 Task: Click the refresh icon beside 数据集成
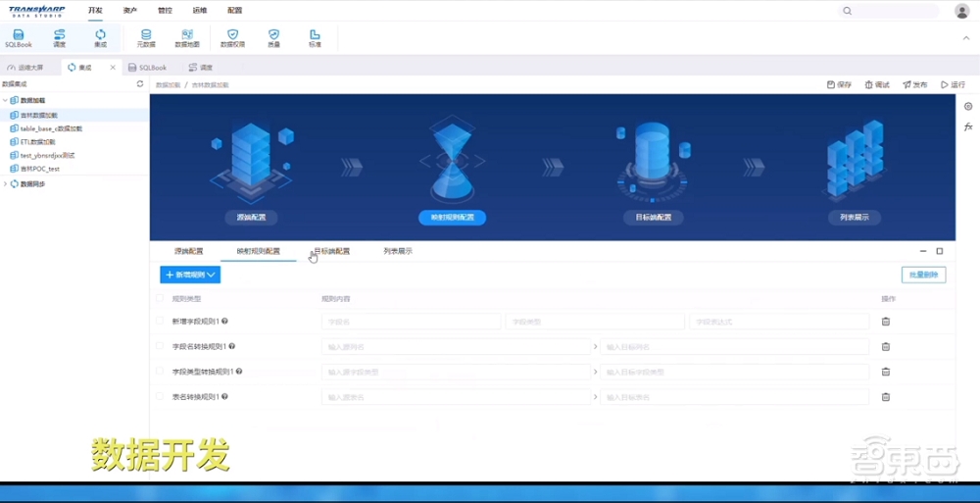(140, 84)
